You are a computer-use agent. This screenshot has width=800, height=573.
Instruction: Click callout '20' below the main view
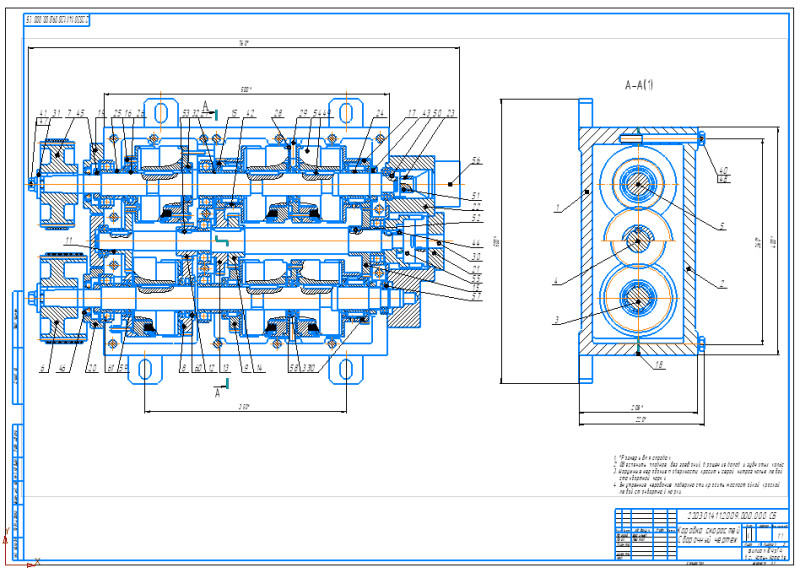point(92,368)
